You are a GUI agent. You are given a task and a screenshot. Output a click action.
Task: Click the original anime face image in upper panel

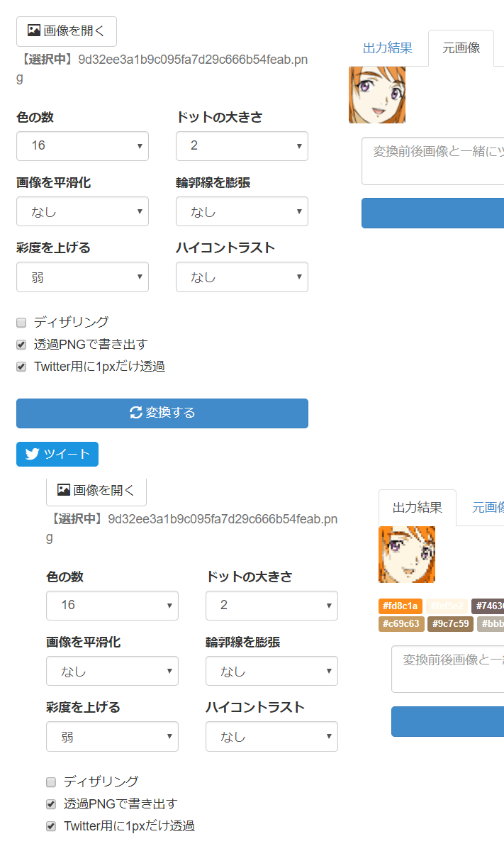pos(377,95)
